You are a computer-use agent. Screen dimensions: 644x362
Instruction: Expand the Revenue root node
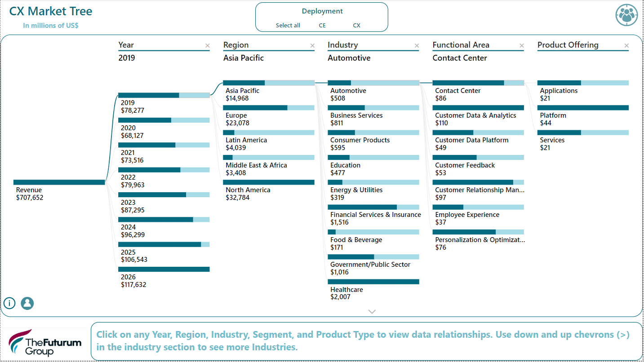[59, 182]
